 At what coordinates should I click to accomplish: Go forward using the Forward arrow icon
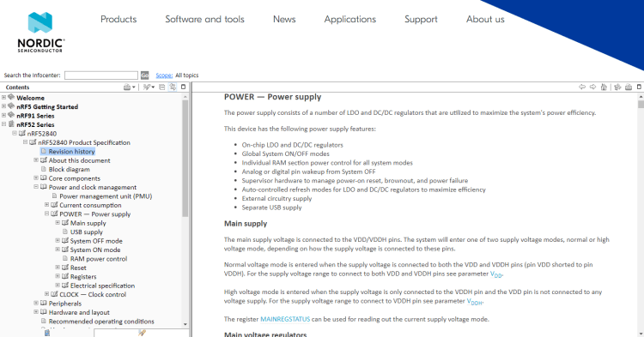point(592,87)
